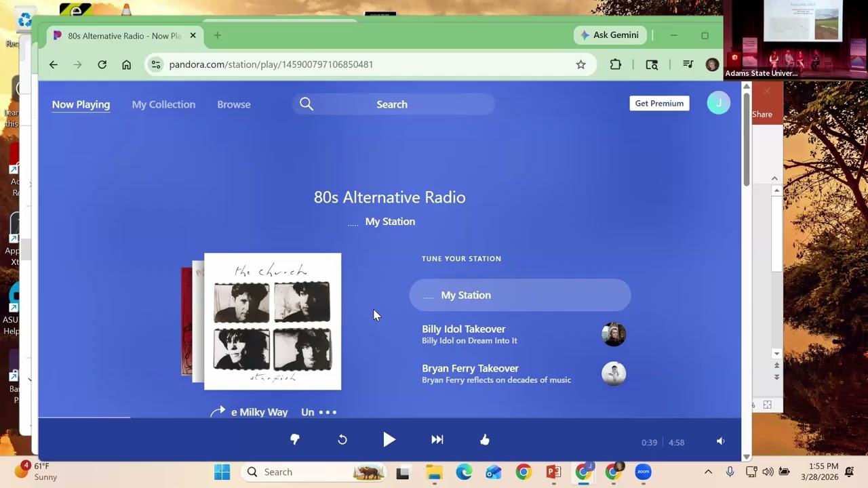Click the pandora.com address bar URL
Screen dimensions: 868x488
coord(271,64)
